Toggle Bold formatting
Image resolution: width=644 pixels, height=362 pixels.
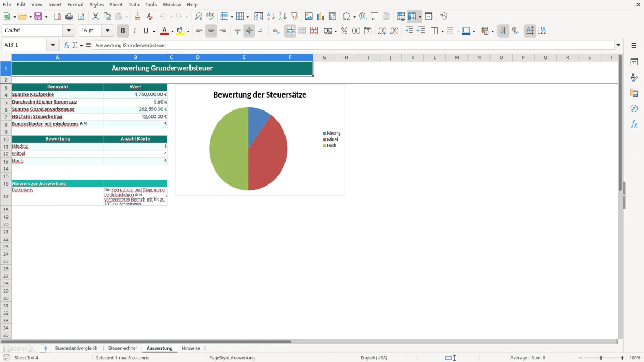(122, 31)
